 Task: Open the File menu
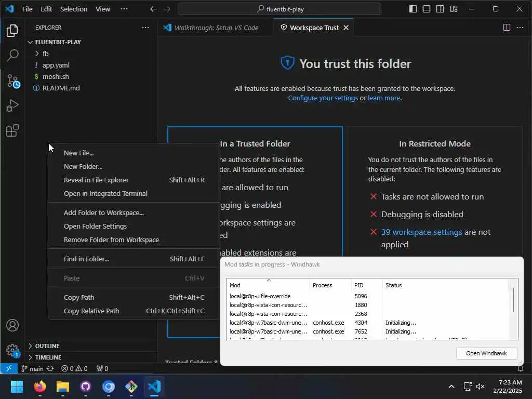click(x=27, y=9)
